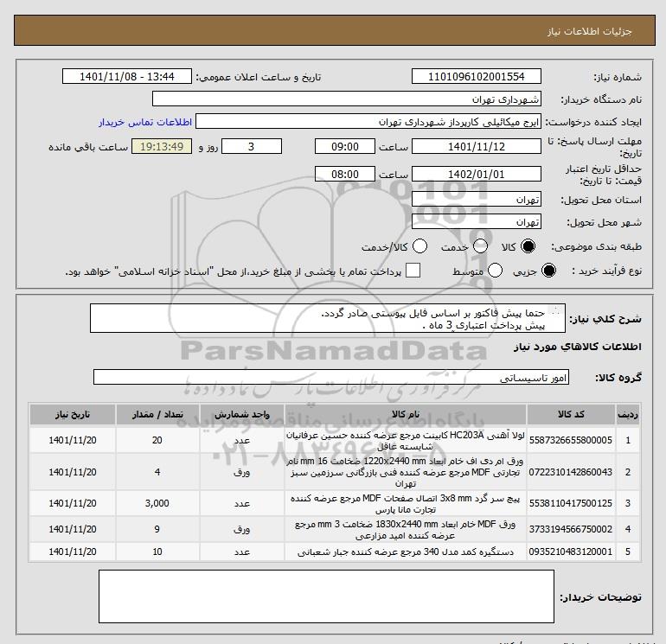The height and width of the screenshot is (644, 666).
Task: Click the 16 mm MDF sheet item name
Action: [x=406, y=472]
